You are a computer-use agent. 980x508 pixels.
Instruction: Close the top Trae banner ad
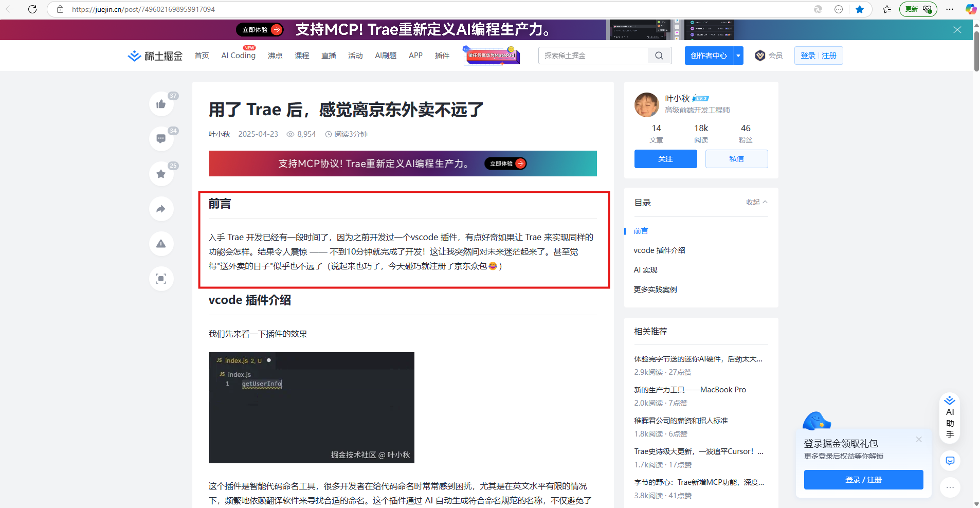(x=957, y=30)
